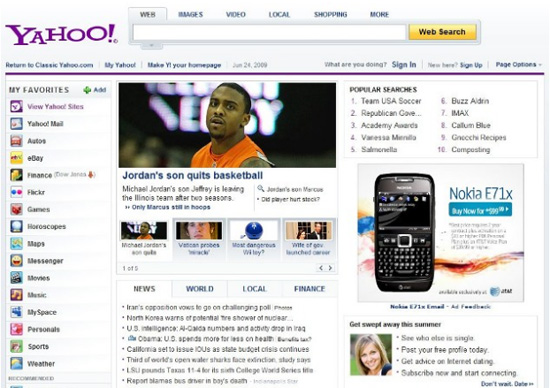Click the Composting popular search
This screenshot has width=550, height=388.
tap(471, 150)
